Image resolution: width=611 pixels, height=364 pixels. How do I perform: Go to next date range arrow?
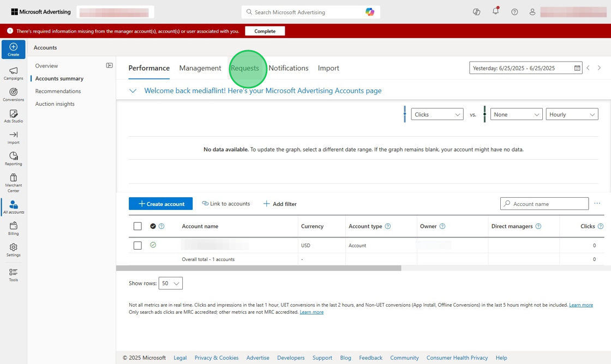point(600,68)
